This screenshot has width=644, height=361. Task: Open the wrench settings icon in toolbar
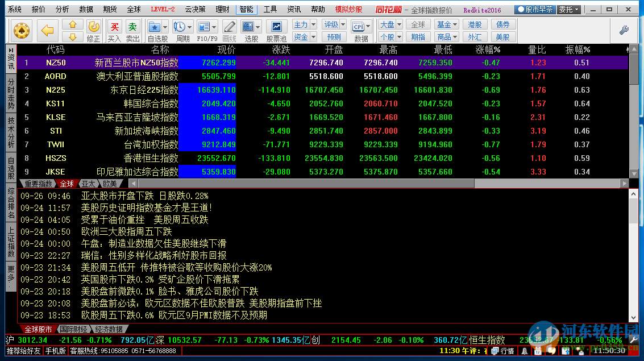[x=624, y=30]
